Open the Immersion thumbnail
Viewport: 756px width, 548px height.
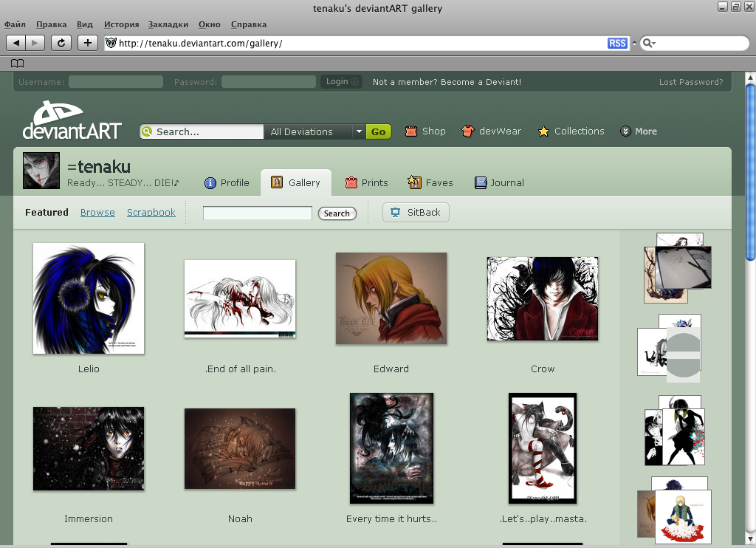coord(89,448)
